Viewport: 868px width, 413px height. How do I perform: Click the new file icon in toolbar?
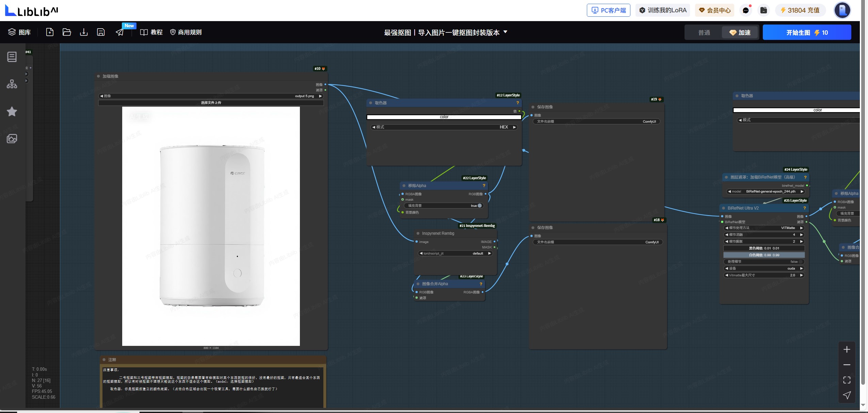coord(50,32)
